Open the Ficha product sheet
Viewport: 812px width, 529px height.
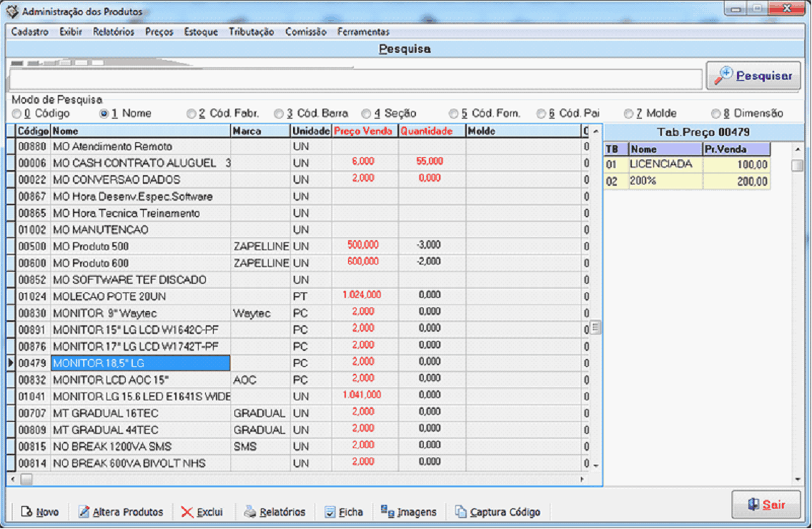[343, 512]
